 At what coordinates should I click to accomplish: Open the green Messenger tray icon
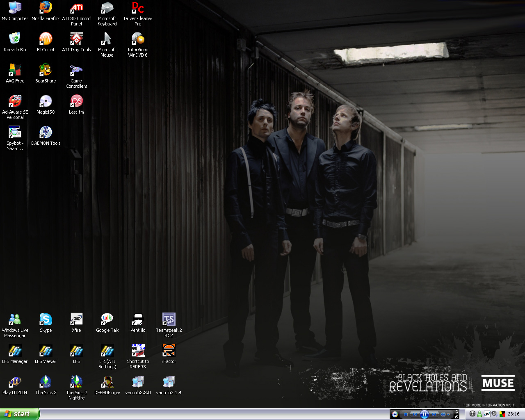click(479, 414)
